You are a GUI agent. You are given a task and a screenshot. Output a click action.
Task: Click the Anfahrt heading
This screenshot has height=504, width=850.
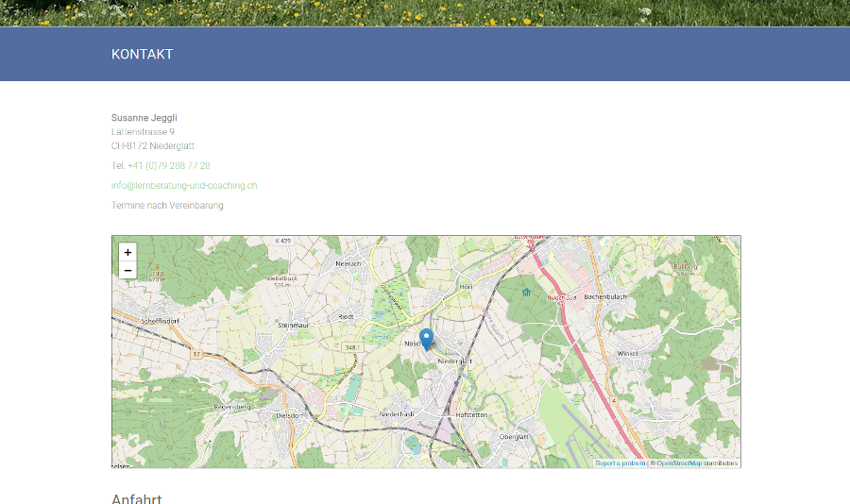point(137,498)
